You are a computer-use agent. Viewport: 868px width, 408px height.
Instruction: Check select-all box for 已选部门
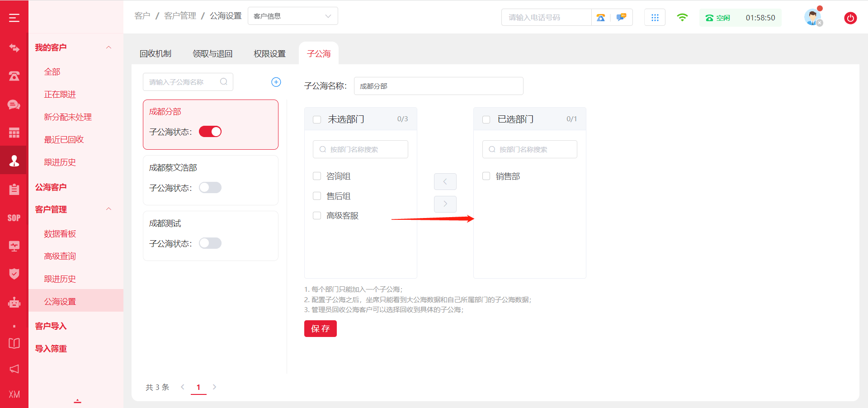(486, 119)
